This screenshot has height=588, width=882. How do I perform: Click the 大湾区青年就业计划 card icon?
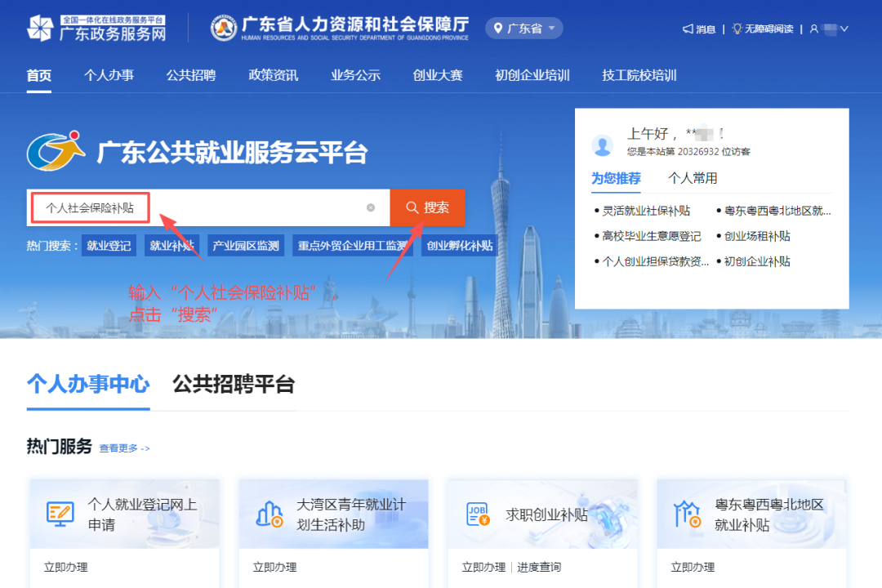[x=269, y=514]
